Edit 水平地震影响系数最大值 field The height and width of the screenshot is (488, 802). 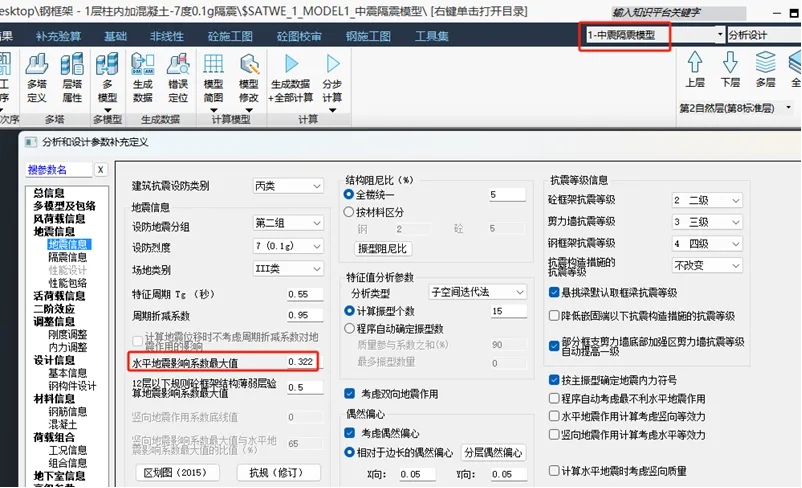305,362
